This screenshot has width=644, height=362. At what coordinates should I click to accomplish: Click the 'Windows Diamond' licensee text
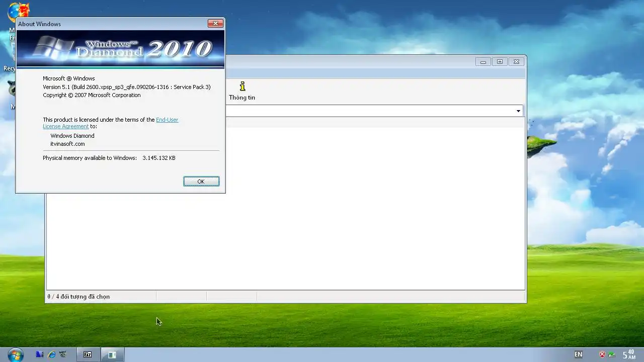click(x=72, y=136)
